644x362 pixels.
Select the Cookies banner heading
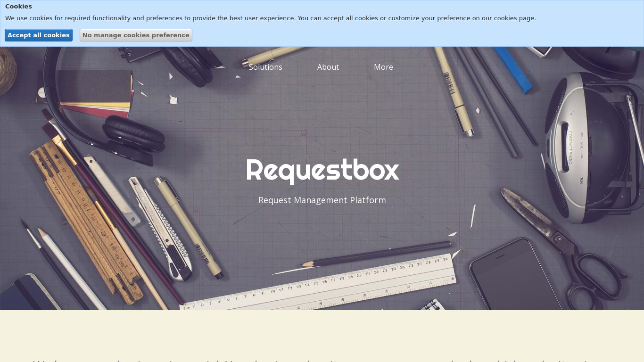19,7
